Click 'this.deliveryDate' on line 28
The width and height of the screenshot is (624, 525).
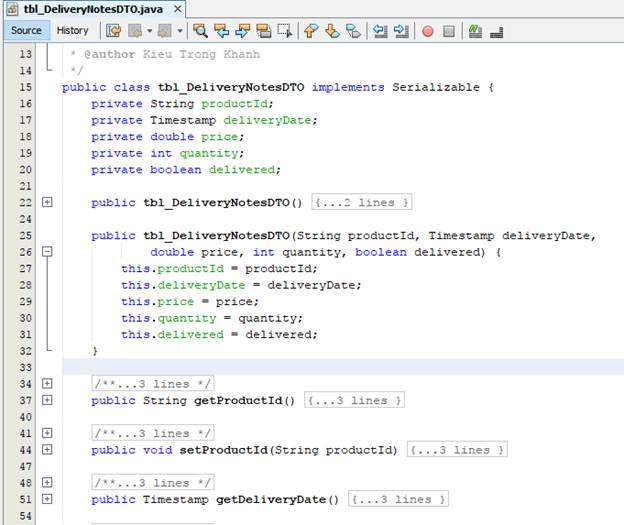183,285
